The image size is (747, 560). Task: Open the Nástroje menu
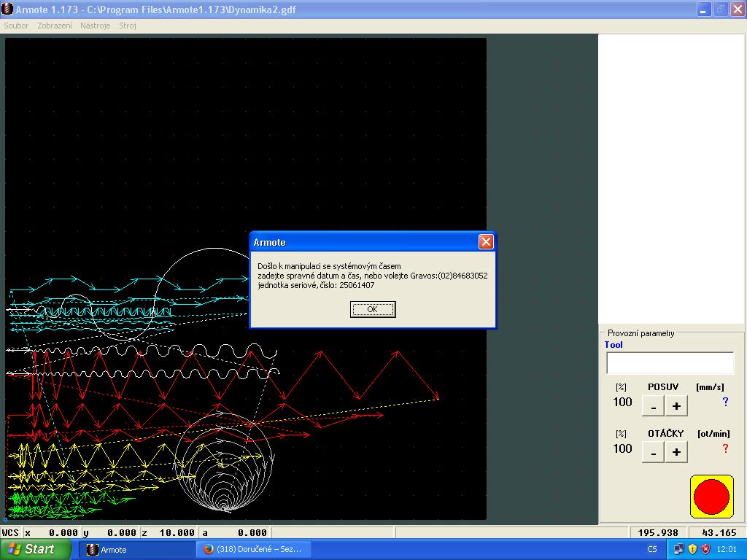click(x=96, y=26)
